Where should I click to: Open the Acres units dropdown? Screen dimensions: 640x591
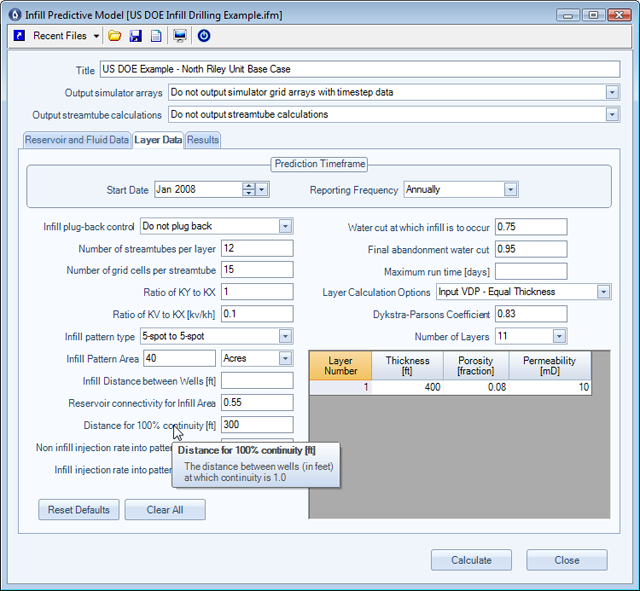285,358
